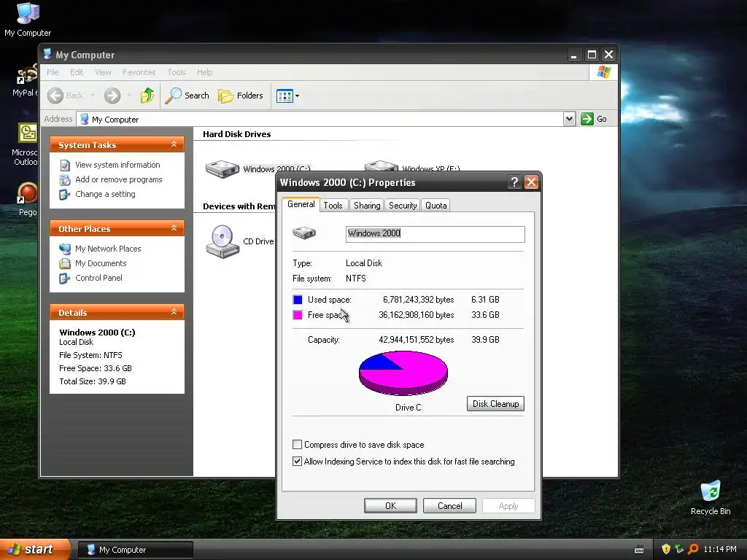
Task: Click the network connection tray icon
Action: [x=679, y=549]
